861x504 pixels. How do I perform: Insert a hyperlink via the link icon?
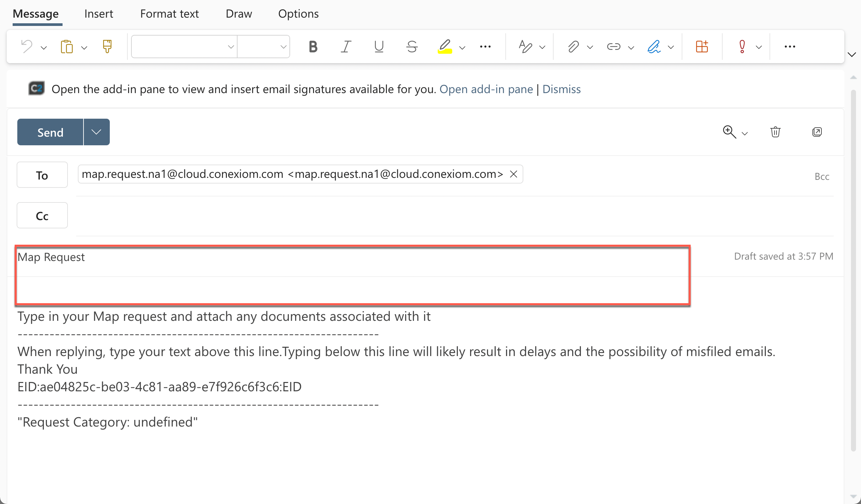[x=613, y=47]
